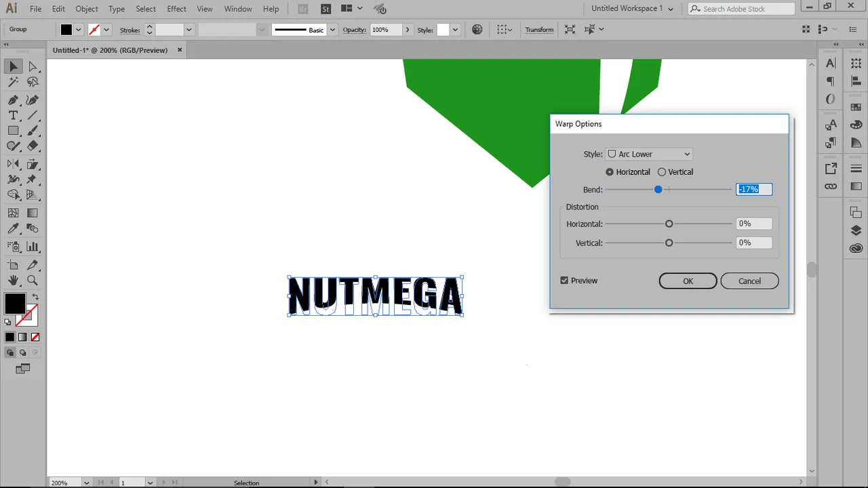This screenshot has height=488, width=868.
Task: Open the Color palette panel icon
Action: pos(856,125)
